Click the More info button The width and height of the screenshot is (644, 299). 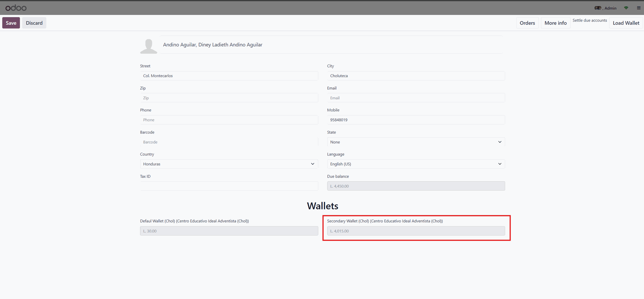coord(555,23)
